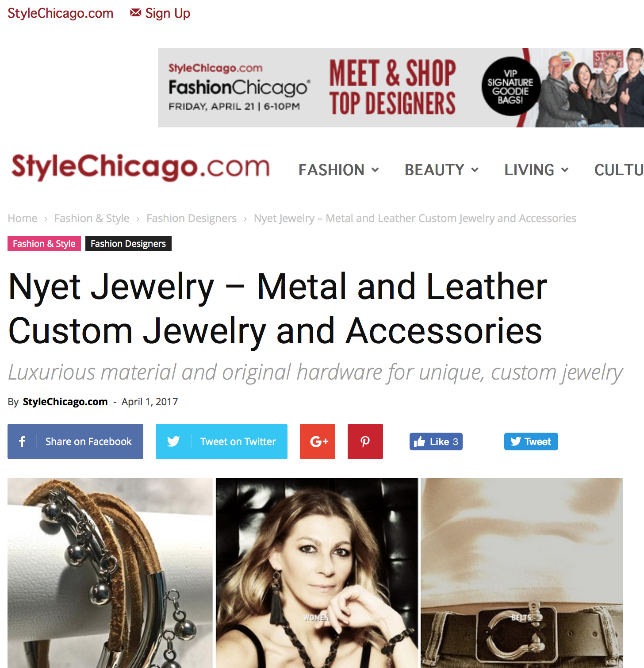Go to Home breadcrumb link
The width and height of the screenshot is (644, 668).
[x=23, y=218]
